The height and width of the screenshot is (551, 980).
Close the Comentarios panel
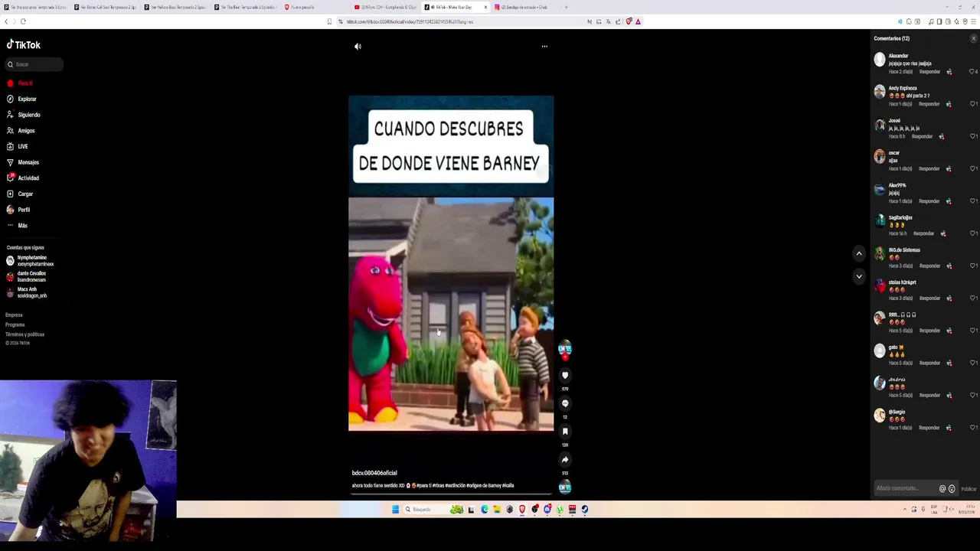[x=973, y=38]
